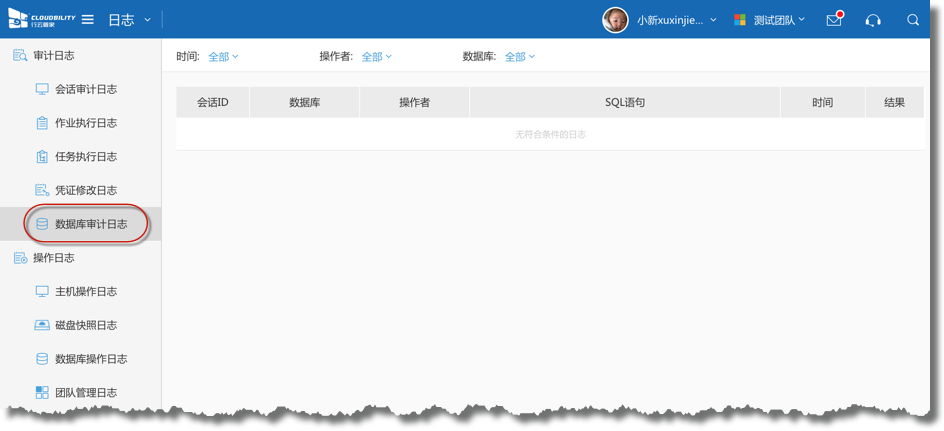Click the 主机操作日志 monitor icon

click(42, 291)
